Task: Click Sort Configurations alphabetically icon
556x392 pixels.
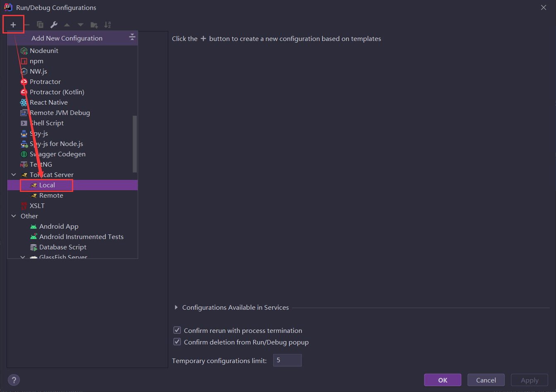Action: tap(107, 25)
